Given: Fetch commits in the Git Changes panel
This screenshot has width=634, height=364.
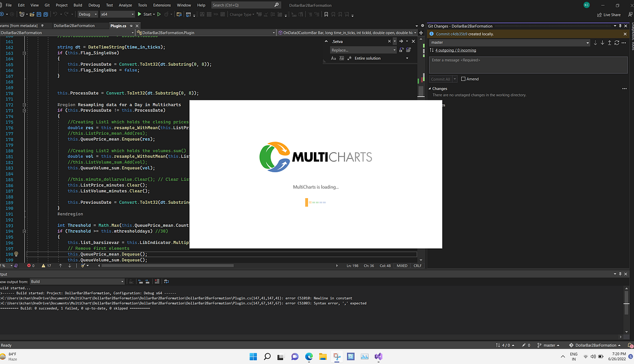Looking at the screenshot, I should 595,43.
